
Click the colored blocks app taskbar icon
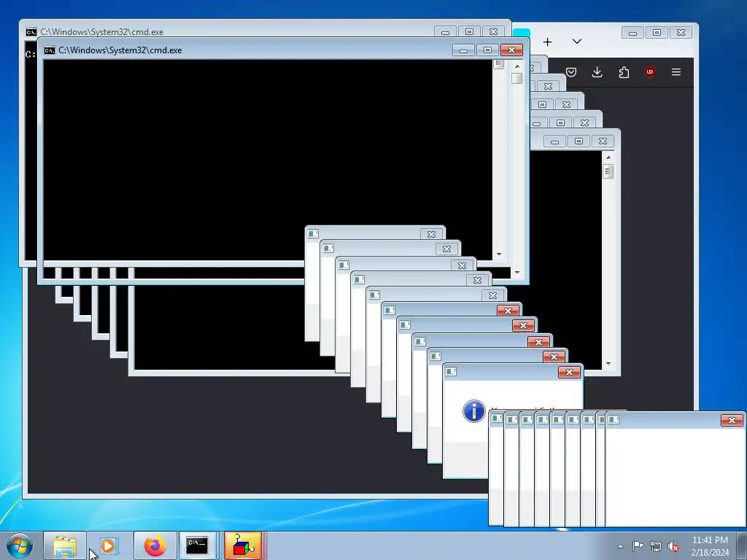pos(243,546)
